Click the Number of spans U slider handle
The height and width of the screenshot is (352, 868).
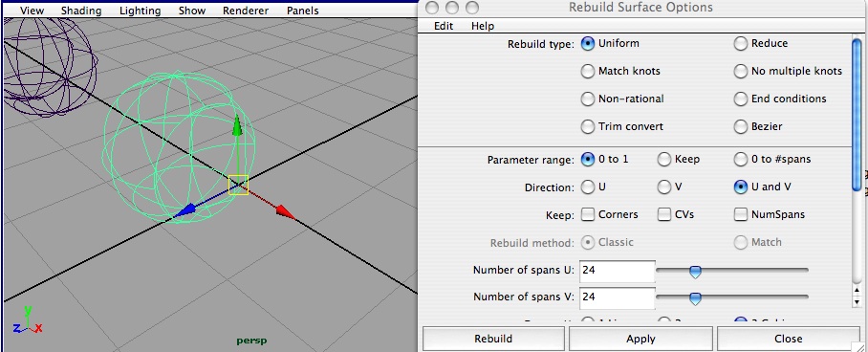coord(695,272)
